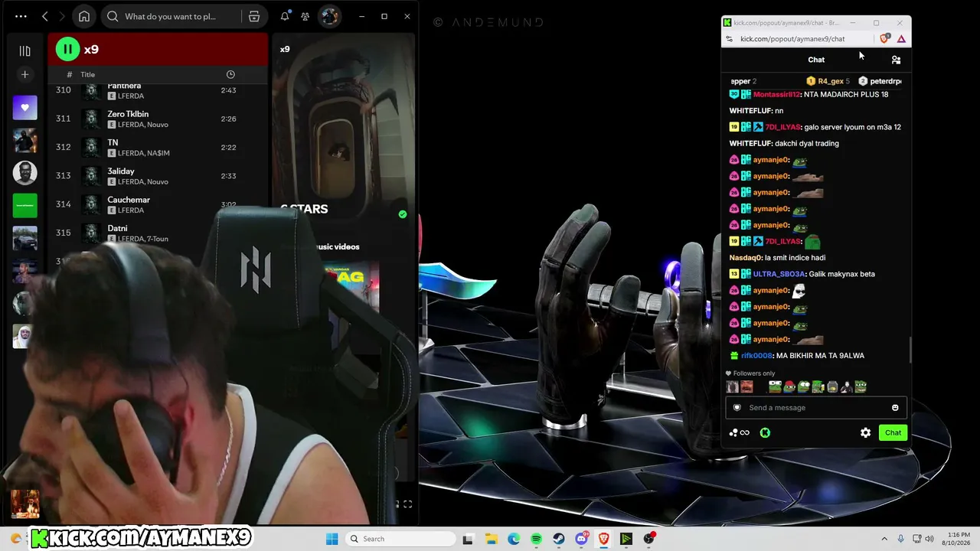980x551 pixels.
Task: Sort tracks by the Title column header
Action: click(x=88, y=74)
